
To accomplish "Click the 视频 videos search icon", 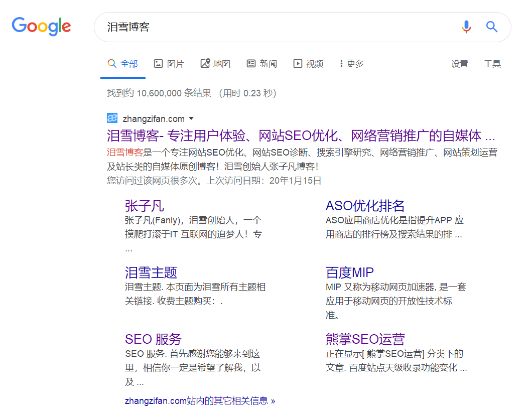I will tap(297, 63).
